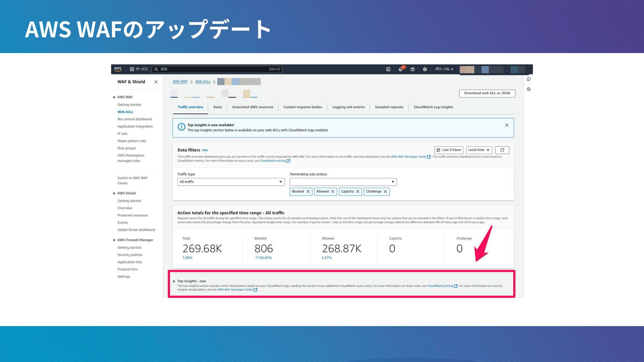
Task: Open the Terminating rule actions dropdown
Action: coord(343,182)
